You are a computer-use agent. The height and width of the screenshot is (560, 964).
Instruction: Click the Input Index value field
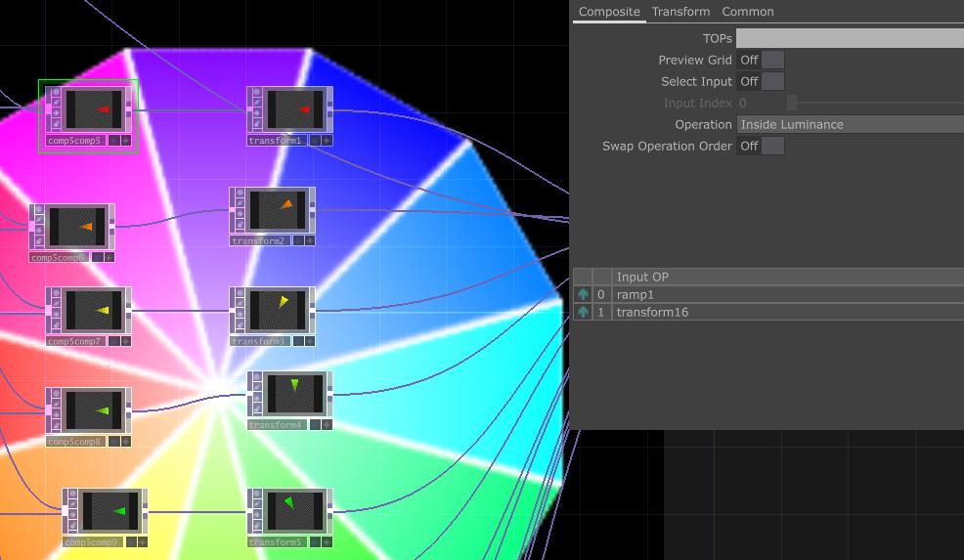coord(761,103)
